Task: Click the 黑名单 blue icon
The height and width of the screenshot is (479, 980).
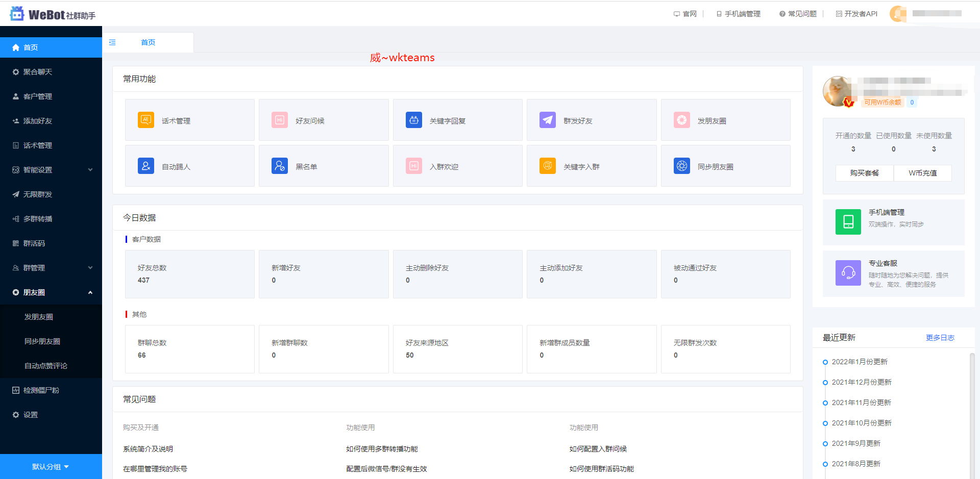Action: 280,166
